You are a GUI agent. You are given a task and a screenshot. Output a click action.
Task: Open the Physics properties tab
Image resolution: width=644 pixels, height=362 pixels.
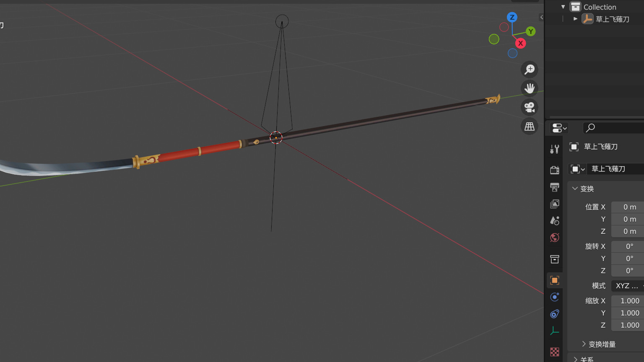point(555,297)
